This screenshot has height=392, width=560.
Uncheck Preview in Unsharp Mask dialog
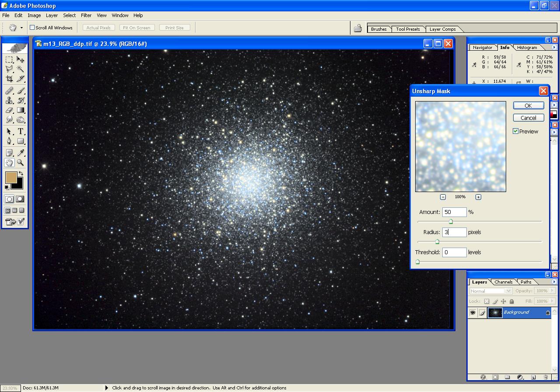(x=516, y=131)
